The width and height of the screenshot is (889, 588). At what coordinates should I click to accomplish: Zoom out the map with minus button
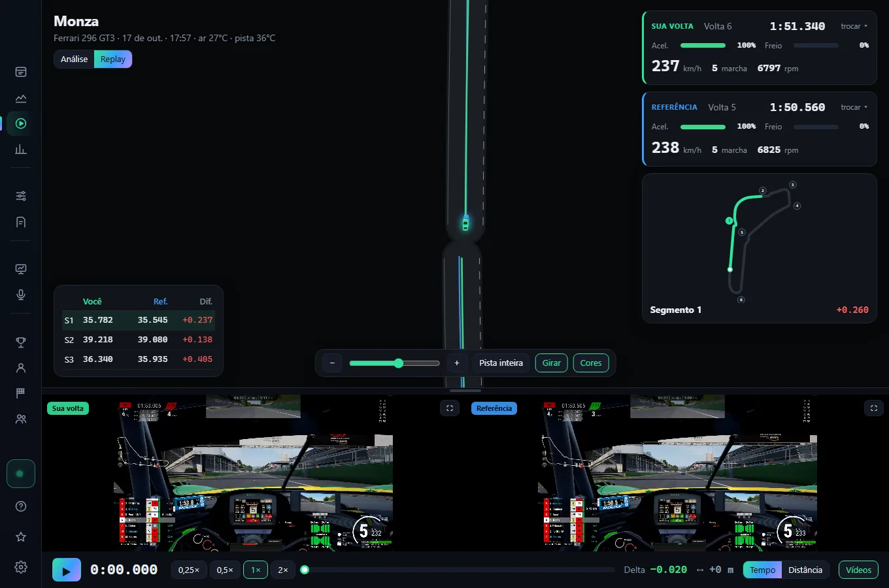click(x=332, y=363)
